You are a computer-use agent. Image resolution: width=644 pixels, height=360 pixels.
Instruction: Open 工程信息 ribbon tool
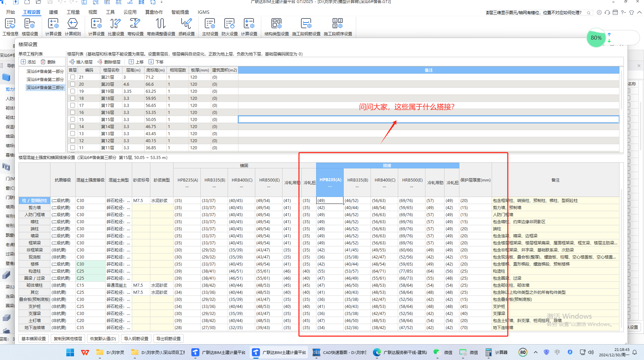point(10,27)
